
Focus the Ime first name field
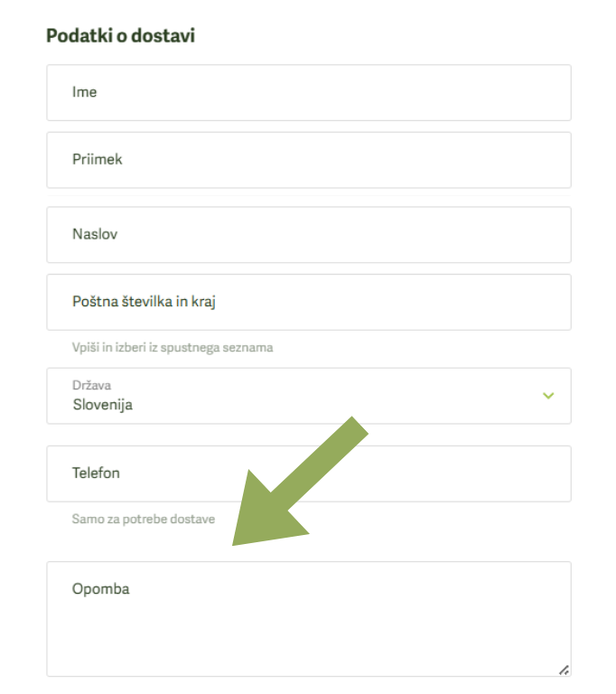coord(309,92)
